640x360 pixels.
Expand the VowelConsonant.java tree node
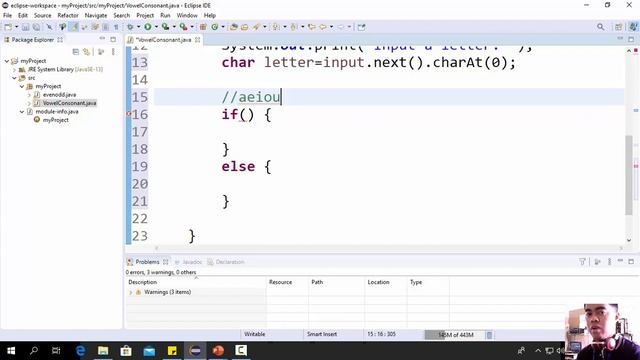[29, 103]
